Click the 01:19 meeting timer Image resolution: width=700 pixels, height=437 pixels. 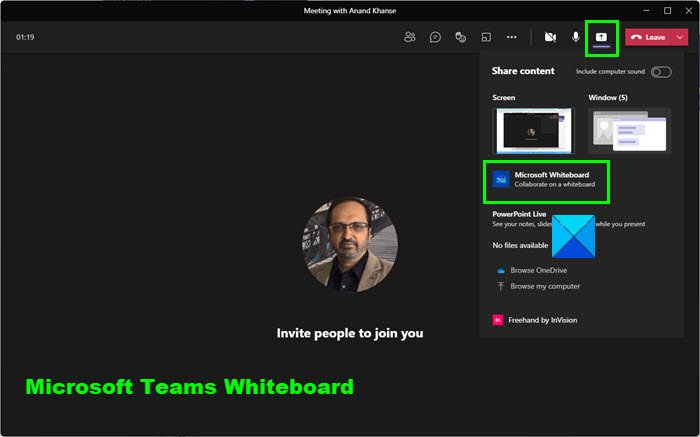[25, 37]
